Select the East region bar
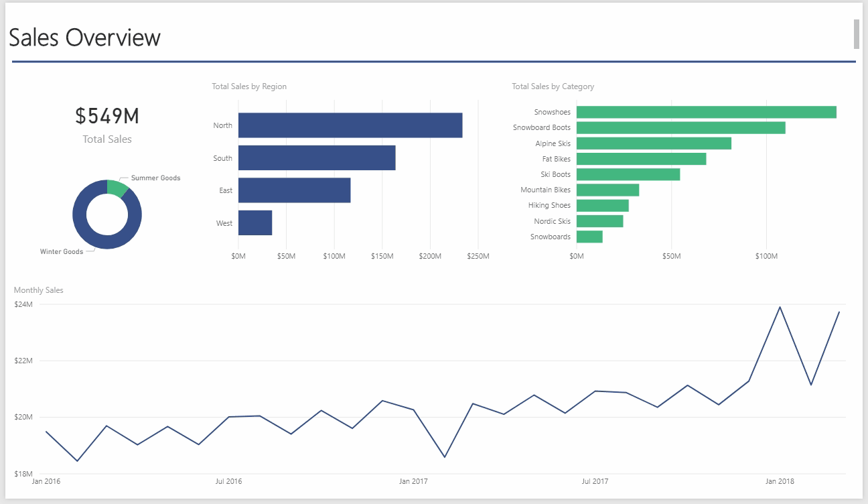The image size is (868, 504). [x=294, y=190]
